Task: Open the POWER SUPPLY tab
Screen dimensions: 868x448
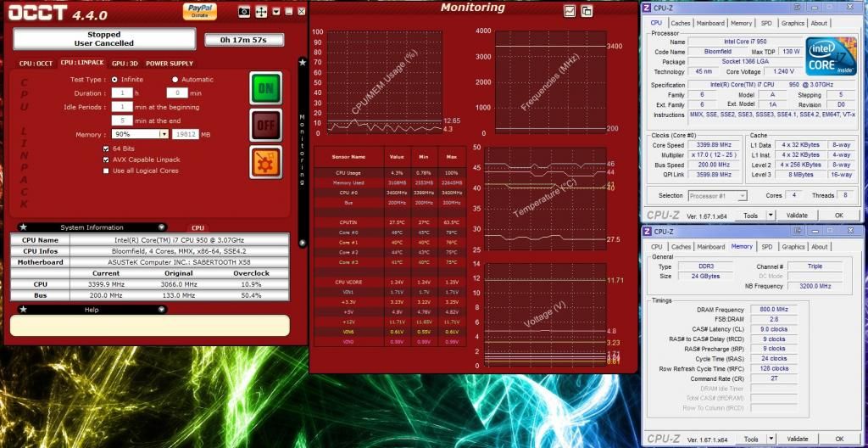Action: [170, 63]
